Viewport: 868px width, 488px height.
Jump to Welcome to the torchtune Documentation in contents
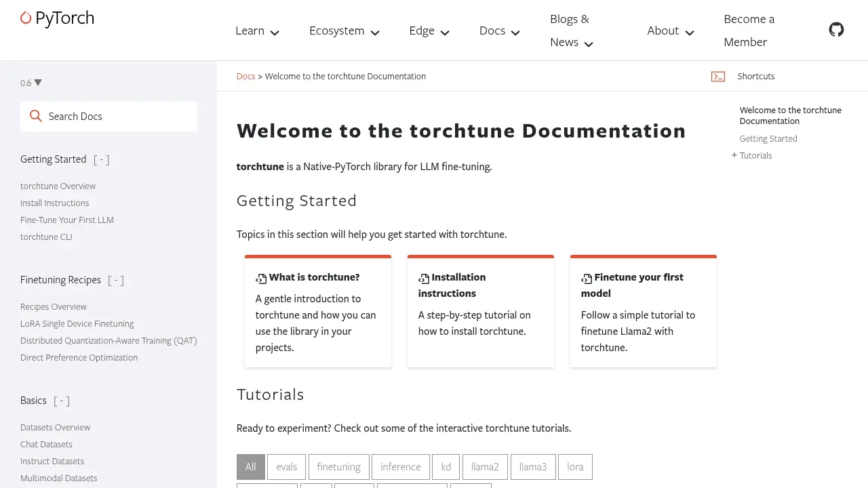791,115
